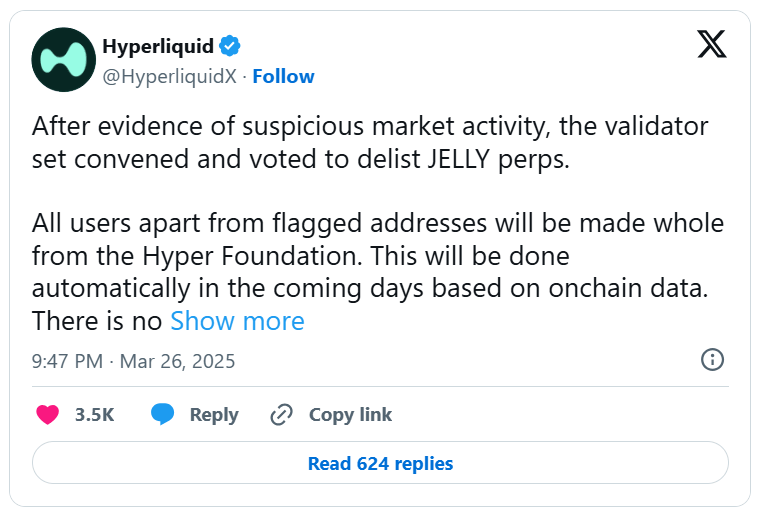Click the Hyperliquid display name
This screenshot has width=763, height=518.
[x=158, y=46]
